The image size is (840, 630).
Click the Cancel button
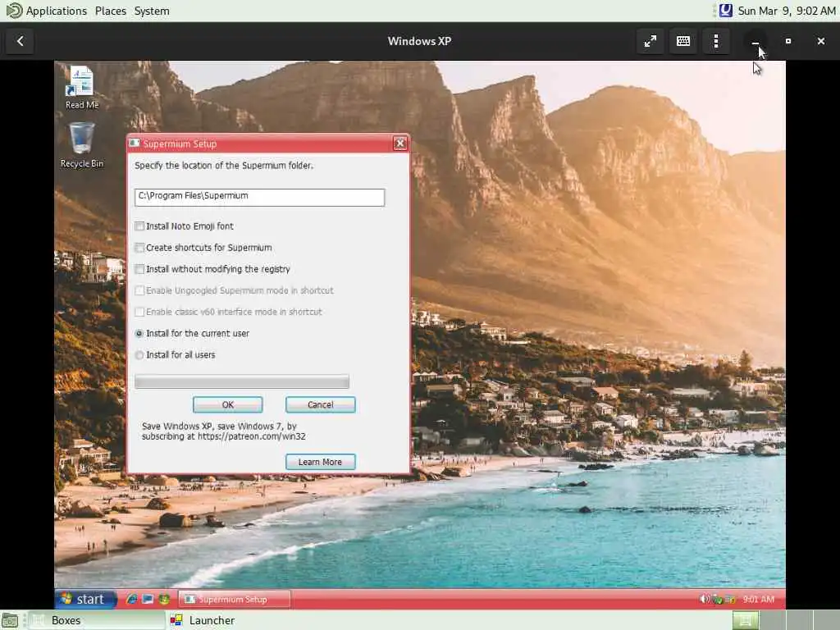pos(321,404)
